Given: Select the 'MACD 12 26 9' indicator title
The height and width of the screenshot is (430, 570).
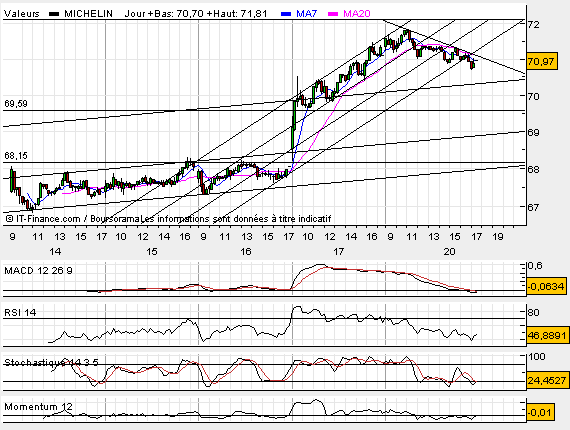Looking at the screenshot, I should 38,271.
